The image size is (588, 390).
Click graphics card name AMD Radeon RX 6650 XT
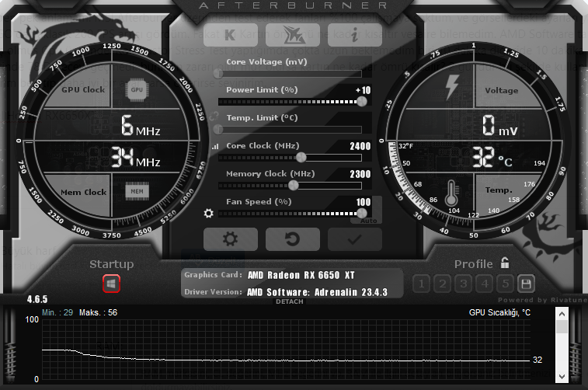pyautogui.click(x=301, y=275)
